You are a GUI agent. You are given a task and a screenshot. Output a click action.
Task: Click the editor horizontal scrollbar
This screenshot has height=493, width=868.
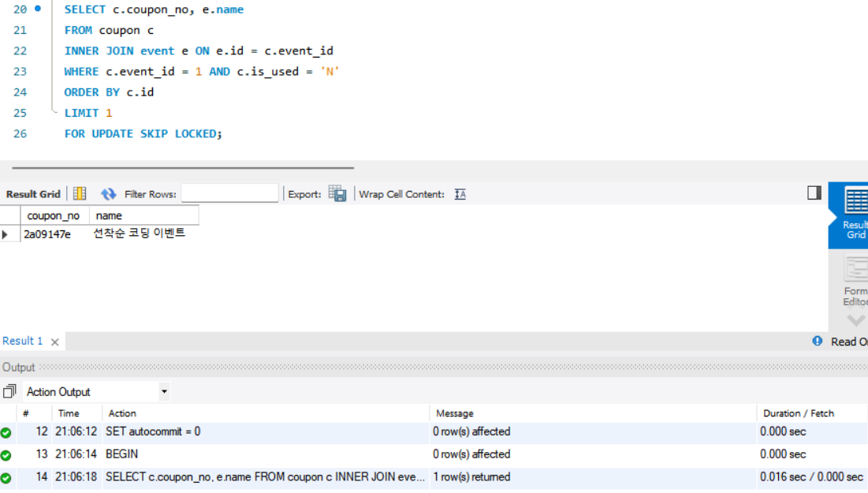[x=183, y=167]
